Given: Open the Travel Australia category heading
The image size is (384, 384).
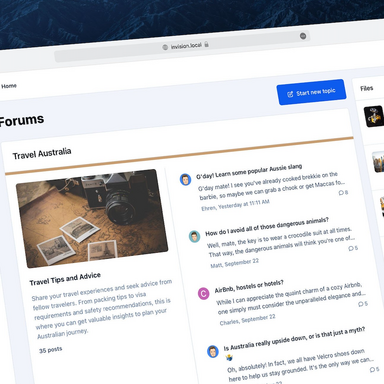Looking at the screenshot, I should coord(42,153).
